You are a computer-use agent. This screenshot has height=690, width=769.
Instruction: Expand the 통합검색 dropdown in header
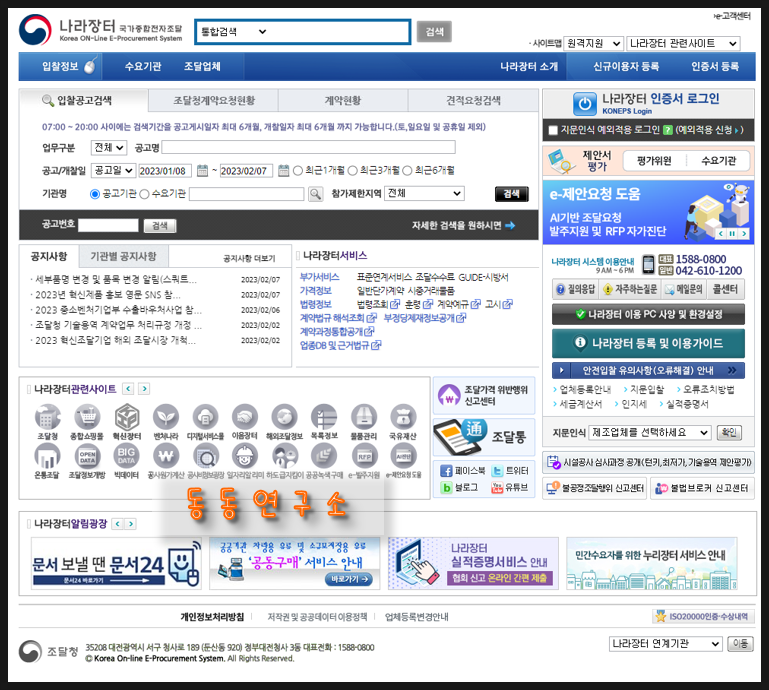click(x=234, y=32)
